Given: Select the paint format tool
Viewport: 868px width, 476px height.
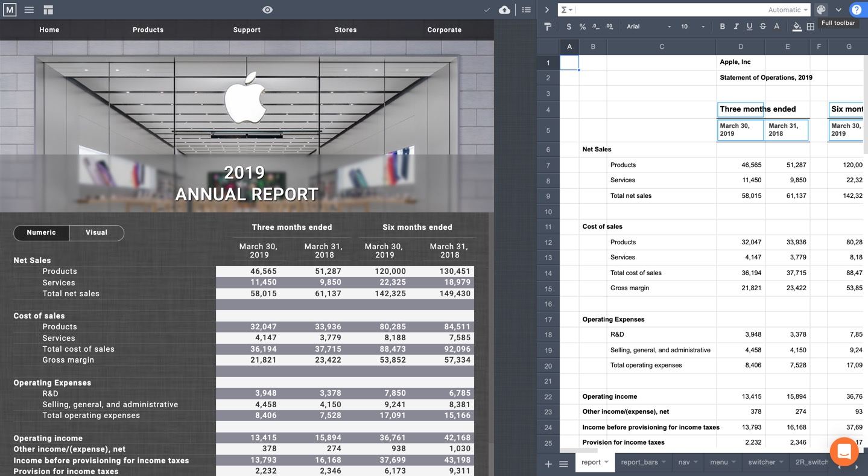Looking at the screenshot, I should tap(548, 27).
